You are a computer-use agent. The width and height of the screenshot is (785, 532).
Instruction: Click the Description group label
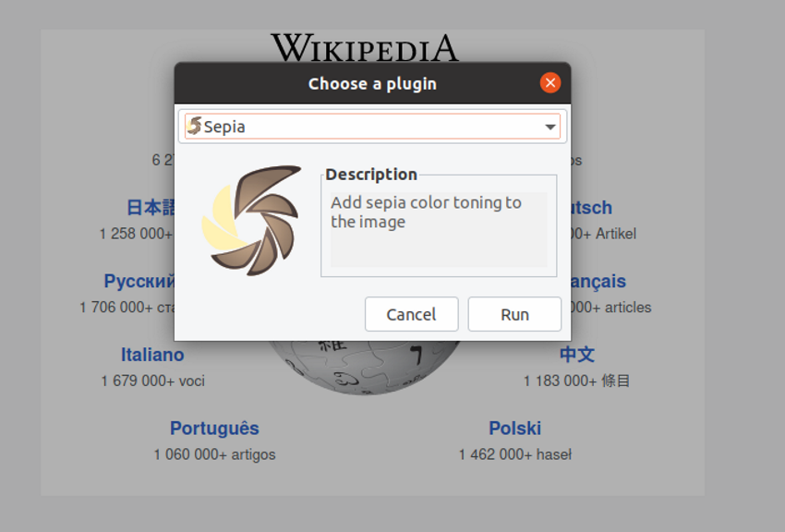pos(371,175)
